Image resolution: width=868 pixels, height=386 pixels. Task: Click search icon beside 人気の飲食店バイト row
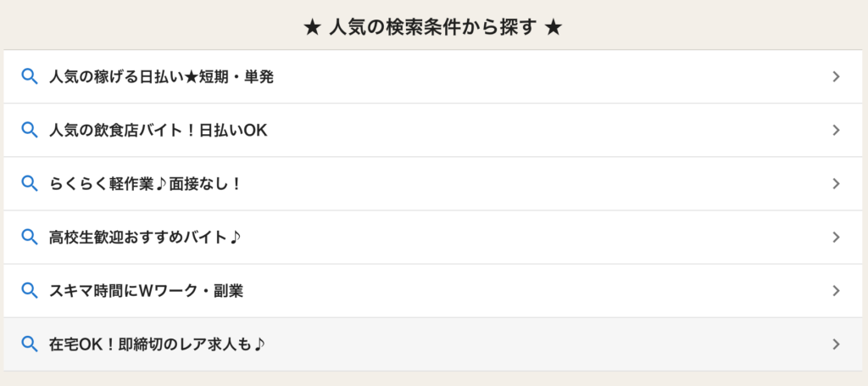[30, 130]
